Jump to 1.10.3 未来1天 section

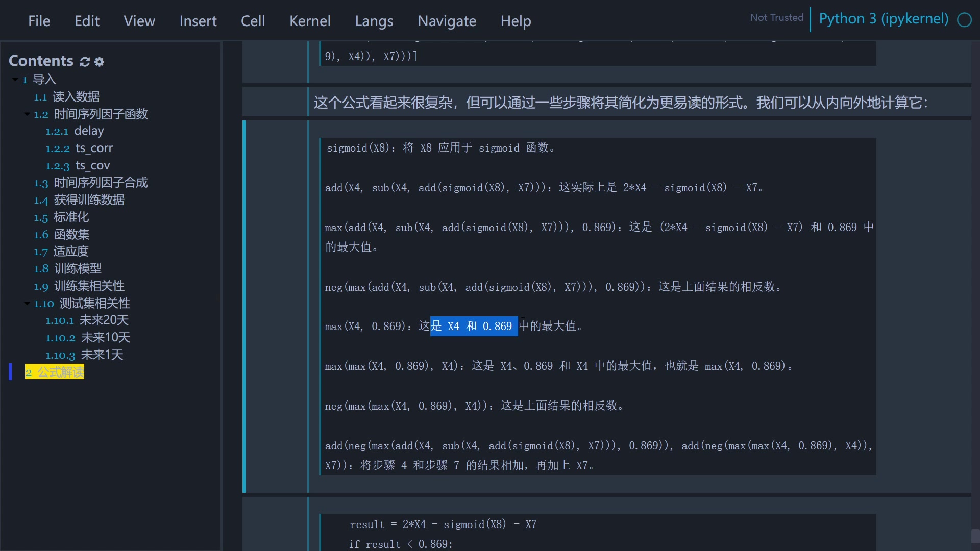[x=84, y=355]
